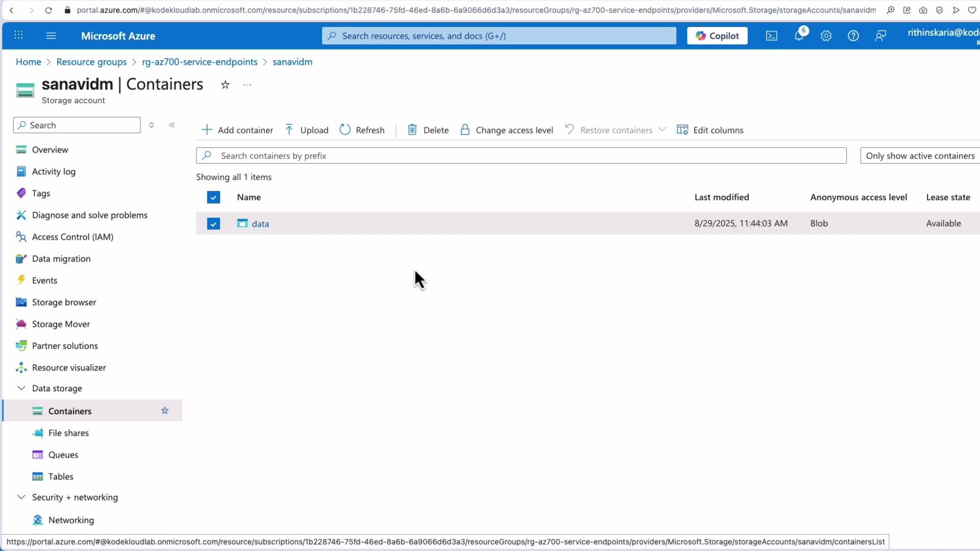Open the Azure portal apps grid icon
The height and width of the screenshot is (551, 980).
pyautogui.click(x=18, y=36)
